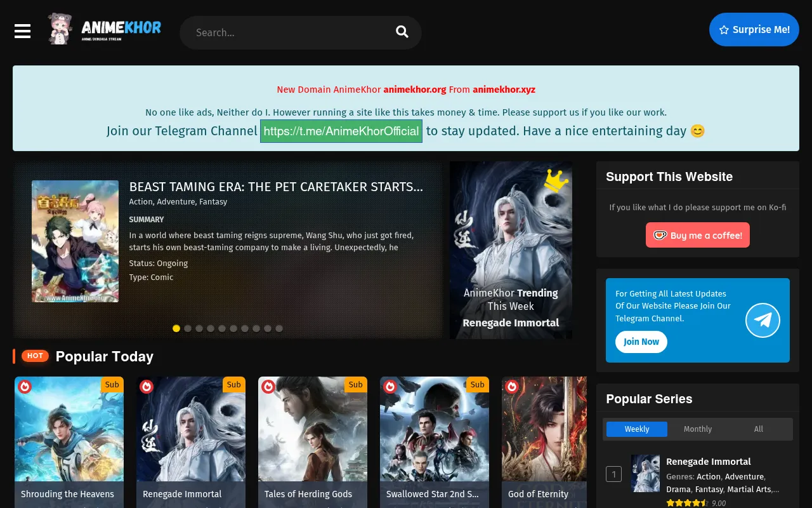Select the sixth carousel slide dot
The image size is (812, 508).
(233, 328)
